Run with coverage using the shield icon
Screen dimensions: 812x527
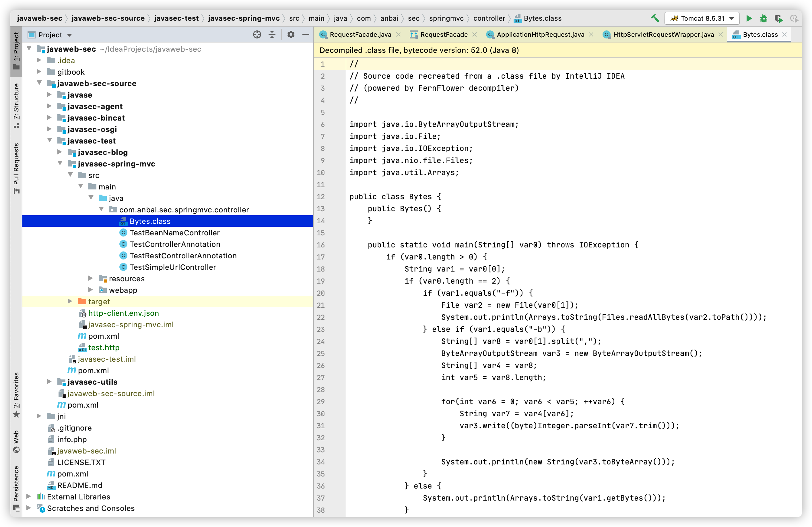pyautogui.click(x=778, y=18)
